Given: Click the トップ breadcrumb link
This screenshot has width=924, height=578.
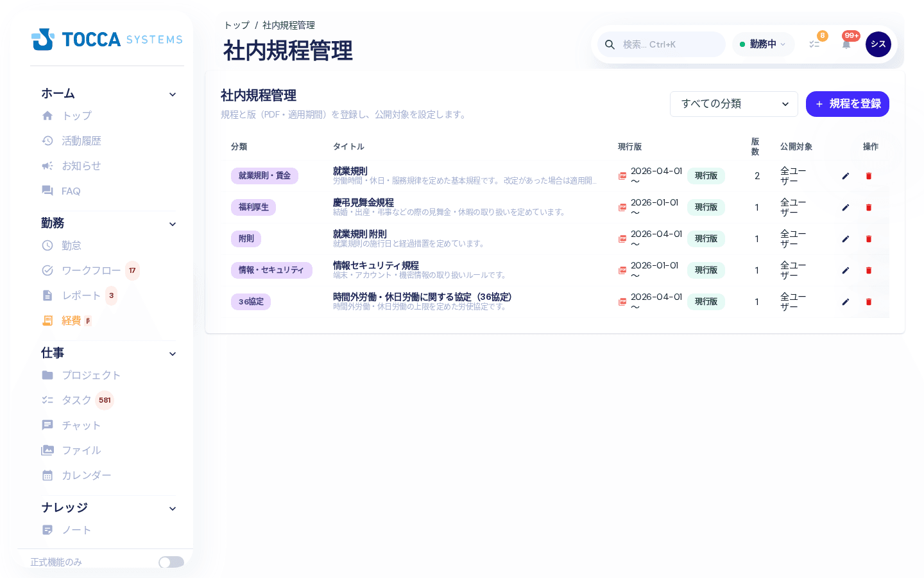Looking at the screenshot, I should click(237, 25).
